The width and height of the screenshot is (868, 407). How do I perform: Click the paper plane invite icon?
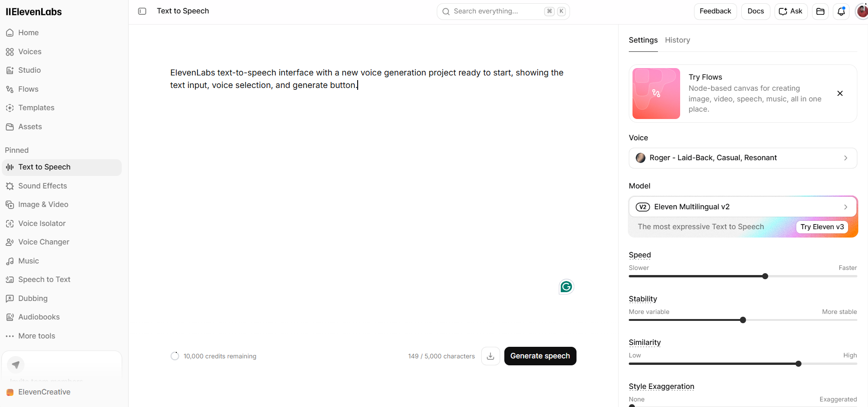coord(16,365)
